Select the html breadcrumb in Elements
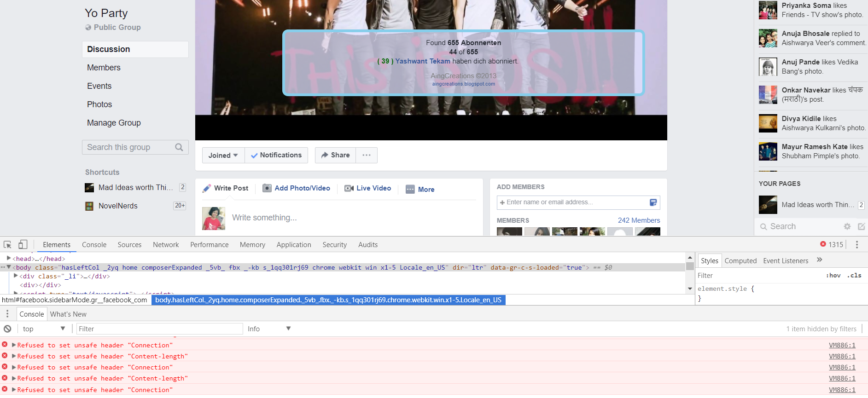The image size is (868, 398). [75, 300]
